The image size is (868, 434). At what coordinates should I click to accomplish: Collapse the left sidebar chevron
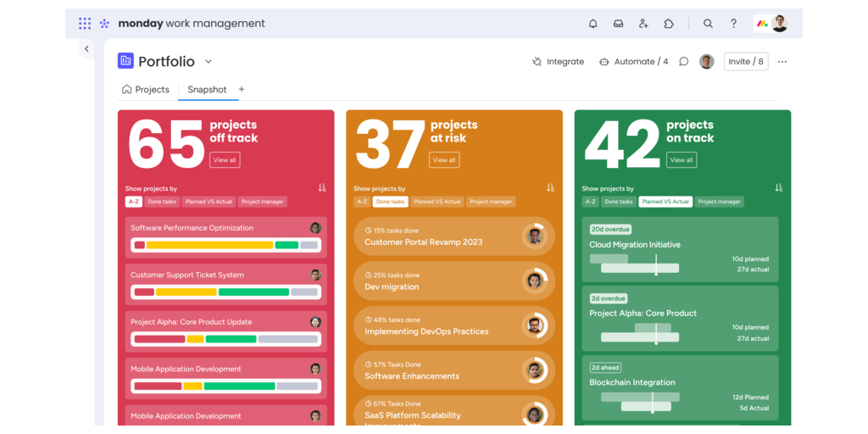coord(86,49)
